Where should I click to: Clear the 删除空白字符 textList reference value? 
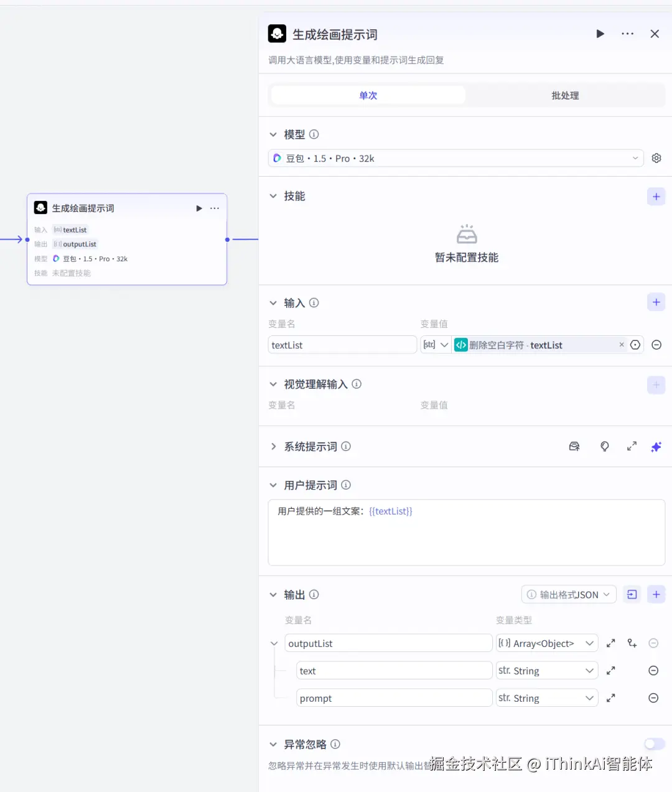621,345
